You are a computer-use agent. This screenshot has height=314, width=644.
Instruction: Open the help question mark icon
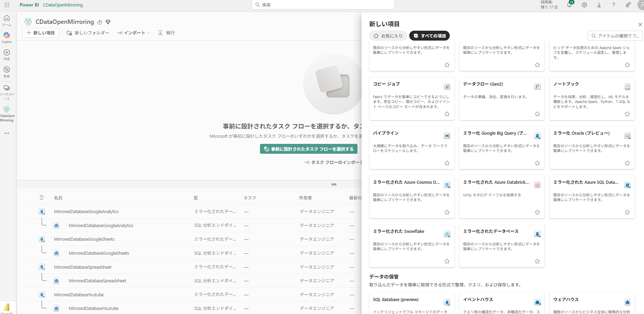tap(614, 5)
